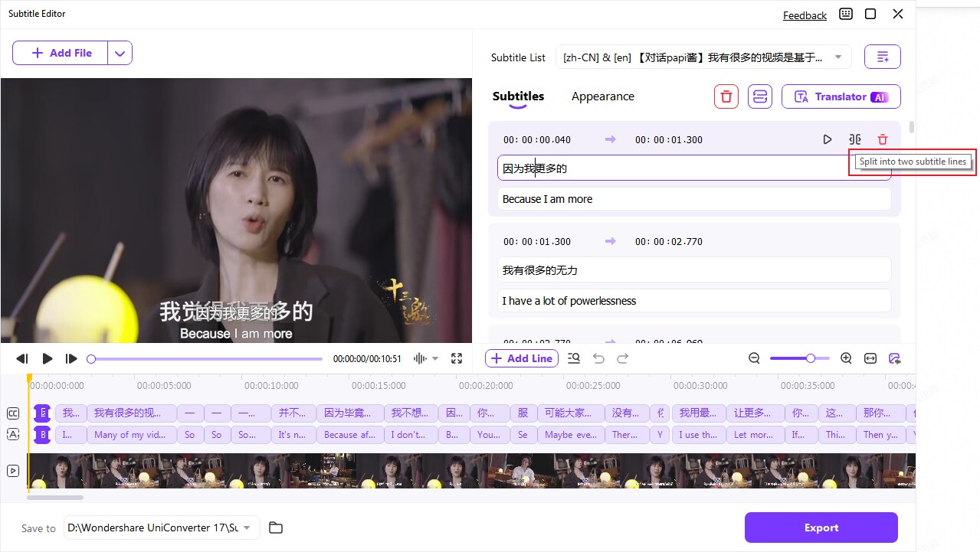Switch to the Appearance tab
This screenshot has height=552, width=980.
pyautogui.click(x=602, y=96)
